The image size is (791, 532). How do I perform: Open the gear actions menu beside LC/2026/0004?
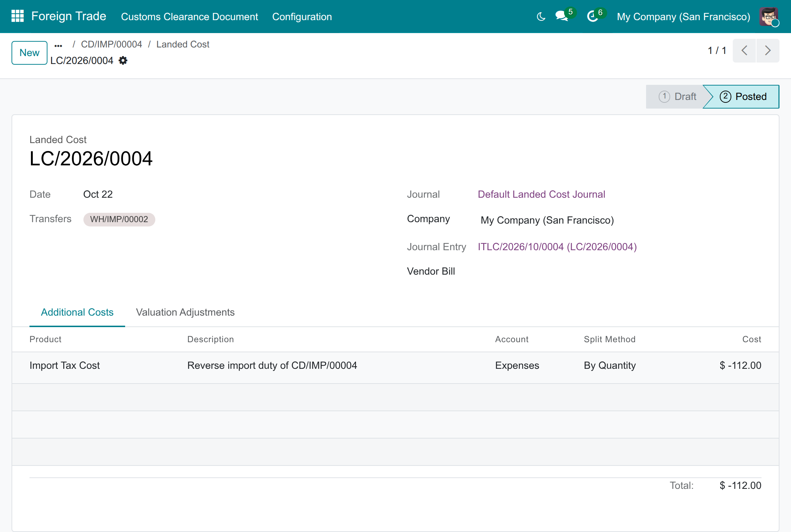tap(123, 60)
